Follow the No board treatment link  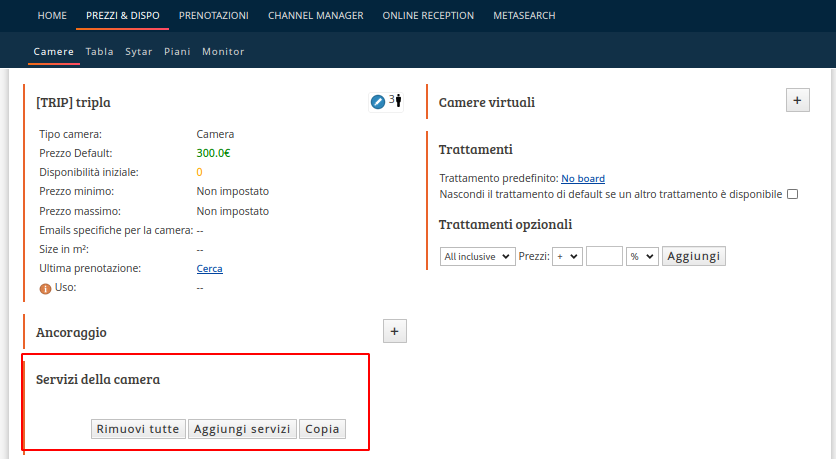583,179
